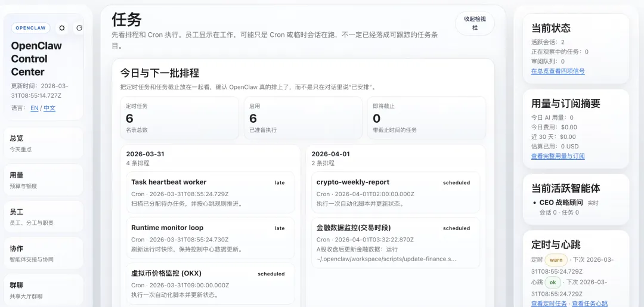Open 查看任务心跳 link
This screenshot has height=307, width=644.
point(589,303)
